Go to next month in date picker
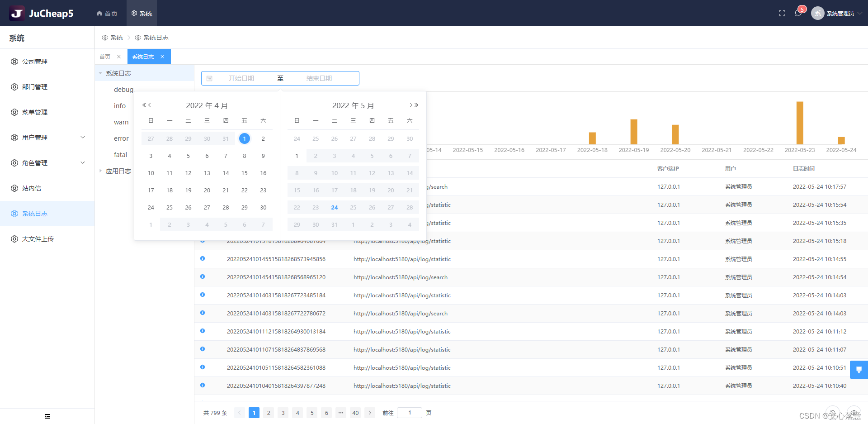Screen dimensions: 868x424 (411, 105)
